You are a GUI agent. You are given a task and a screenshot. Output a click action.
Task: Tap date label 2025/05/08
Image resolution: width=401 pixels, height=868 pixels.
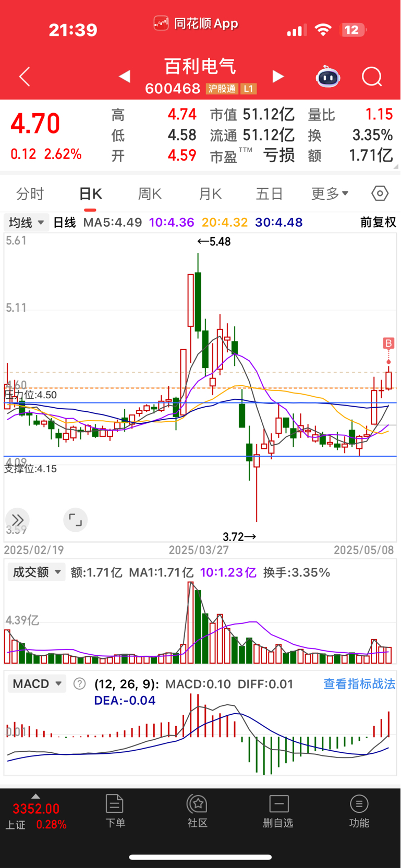point(364,550)
